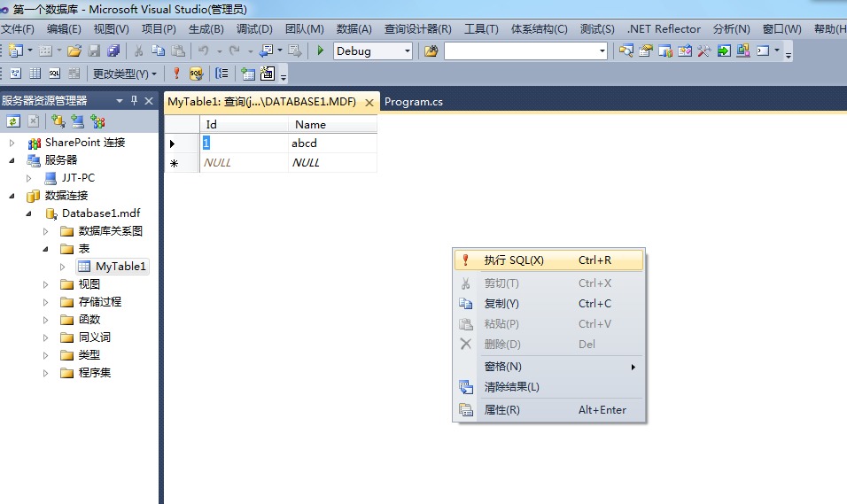Expand the 数据库关系图 folder
This screenshot has height=504, width=847.
tap(46, 231)
